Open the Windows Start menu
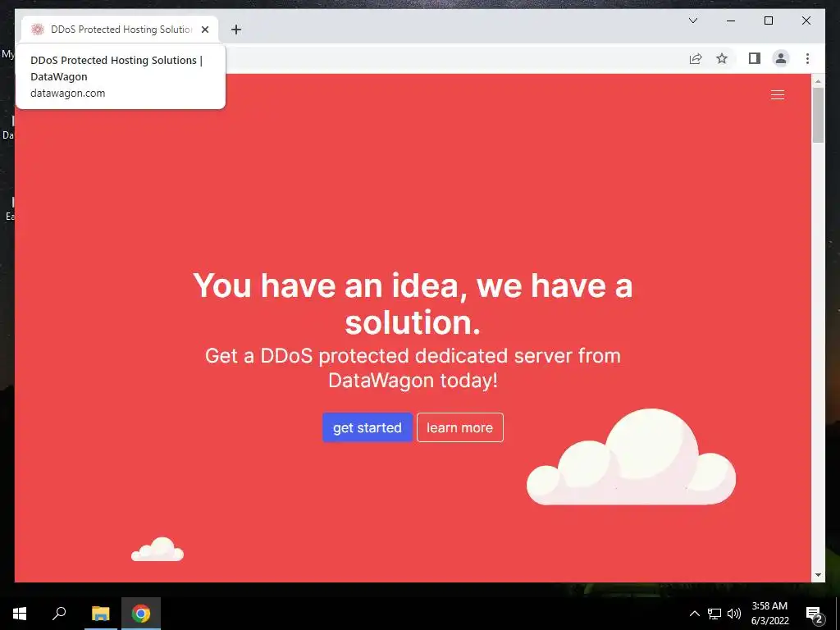This screenshot has width=840, height=630. point(20,614)
